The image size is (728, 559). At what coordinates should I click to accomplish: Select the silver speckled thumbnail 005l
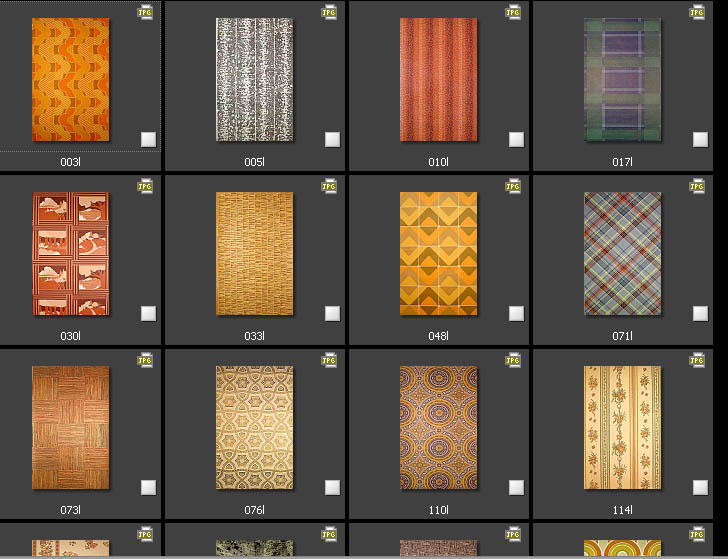click(x=254, y=79)
